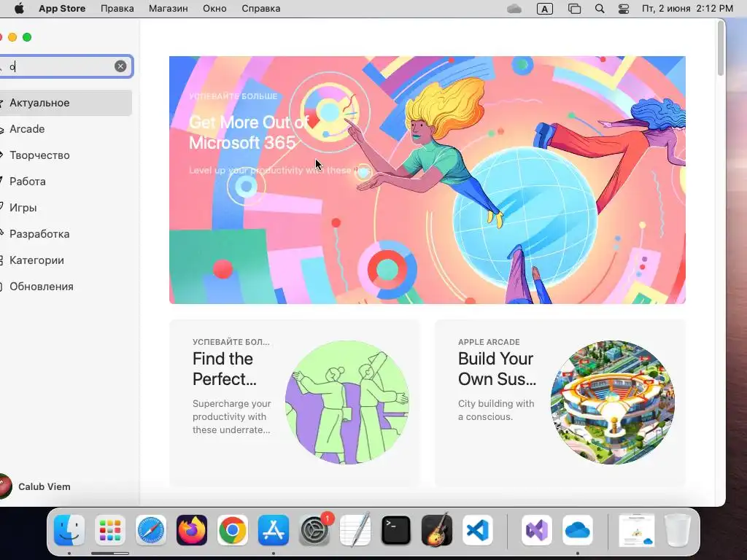
Task: Click the city building game artwork
Action: point(613,402)
